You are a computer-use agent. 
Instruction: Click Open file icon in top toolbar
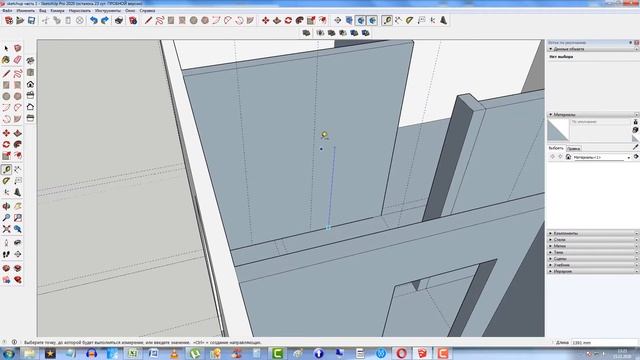tap(20, 20)
